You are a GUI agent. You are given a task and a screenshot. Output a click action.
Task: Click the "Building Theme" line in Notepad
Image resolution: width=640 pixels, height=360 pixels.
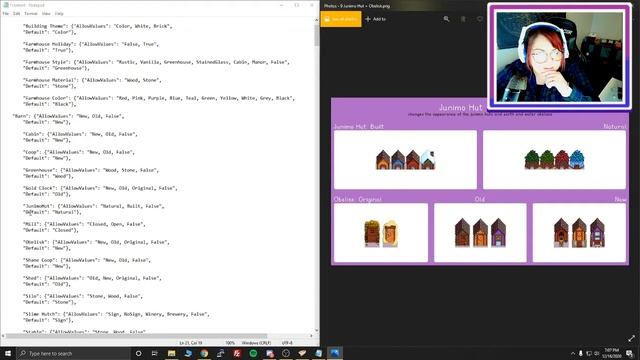pos(98,26)
